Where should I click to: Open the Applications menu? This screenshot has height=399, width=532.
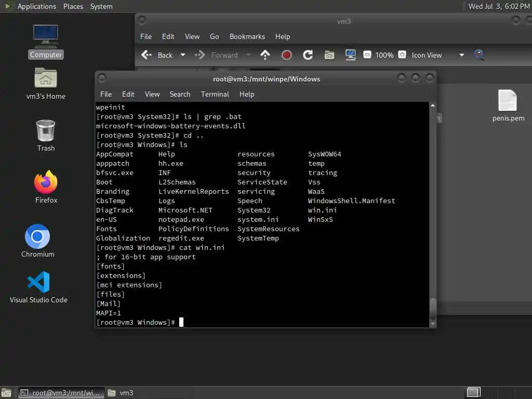[x=37, y=6]
